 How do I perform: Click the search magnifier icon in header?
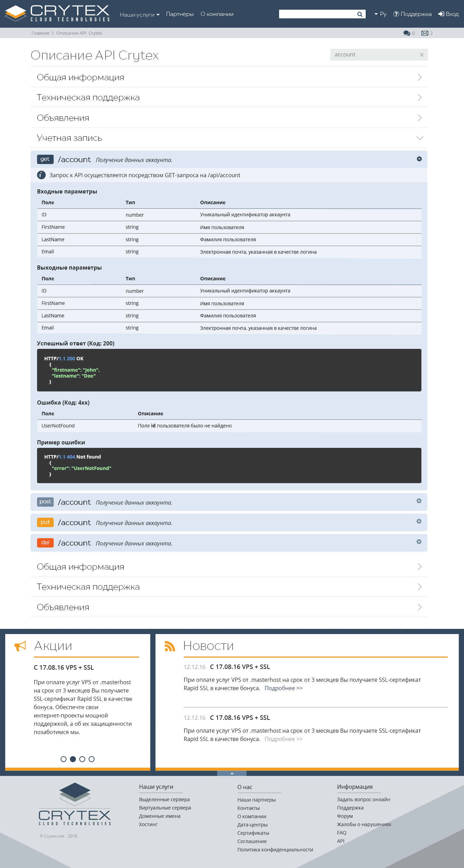click(360, 14)
